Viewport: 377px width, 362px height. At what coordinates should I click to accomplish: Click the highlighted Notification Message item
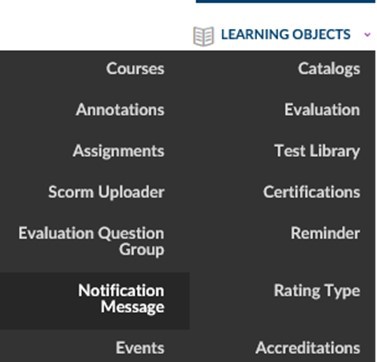[95, 300]
